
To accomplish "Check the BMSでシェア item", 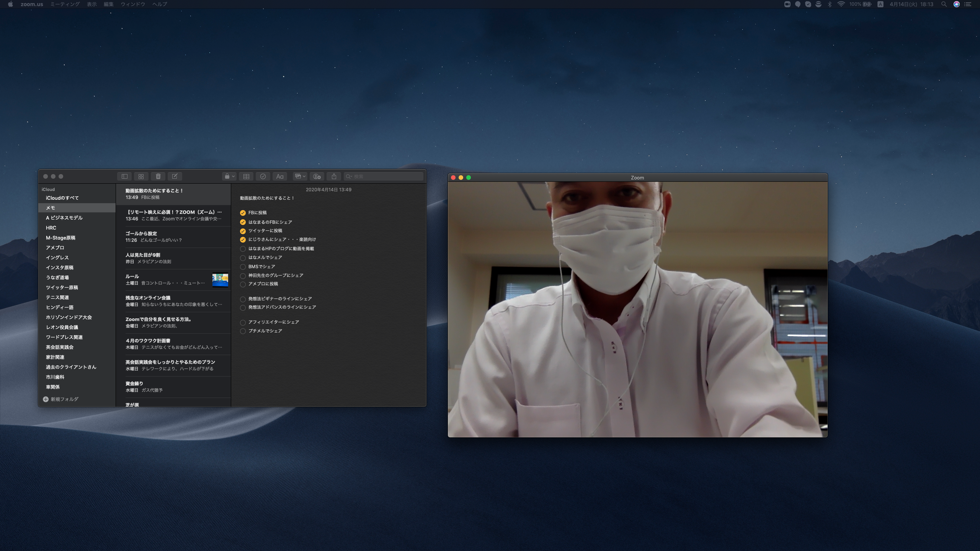I will tap(243, 267).
